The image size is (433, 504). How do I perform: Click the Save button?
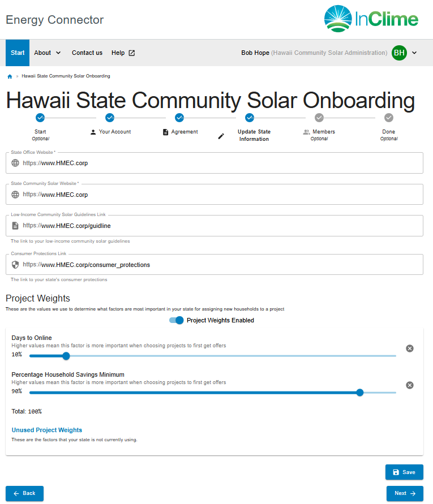click(x=404, y=472)
